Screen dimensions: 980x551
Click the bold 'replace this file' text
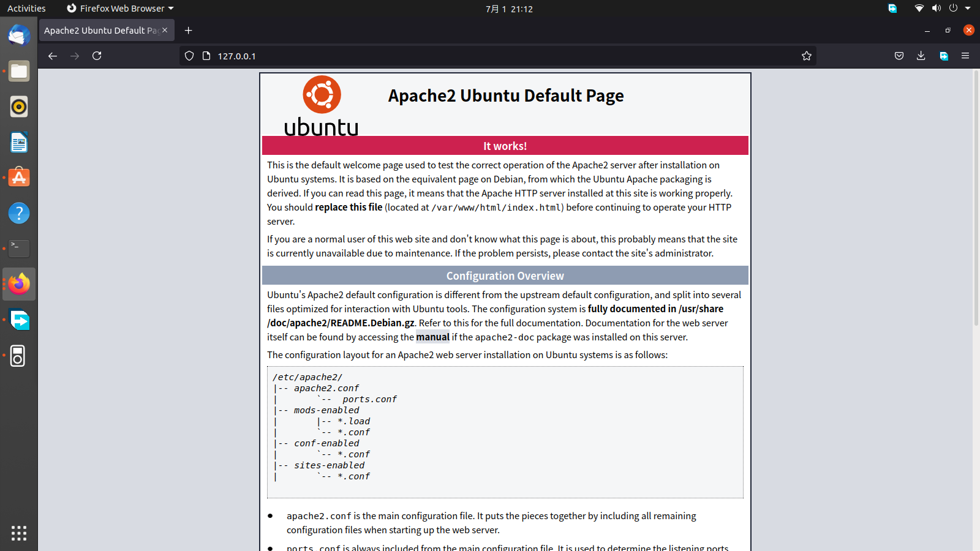349,207
